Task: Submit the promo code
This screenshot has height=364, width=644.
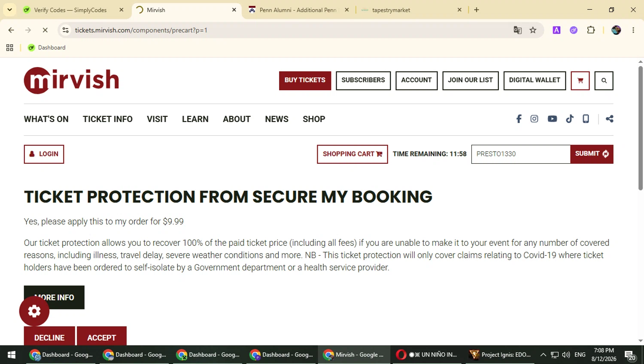Action: [592, 154]
